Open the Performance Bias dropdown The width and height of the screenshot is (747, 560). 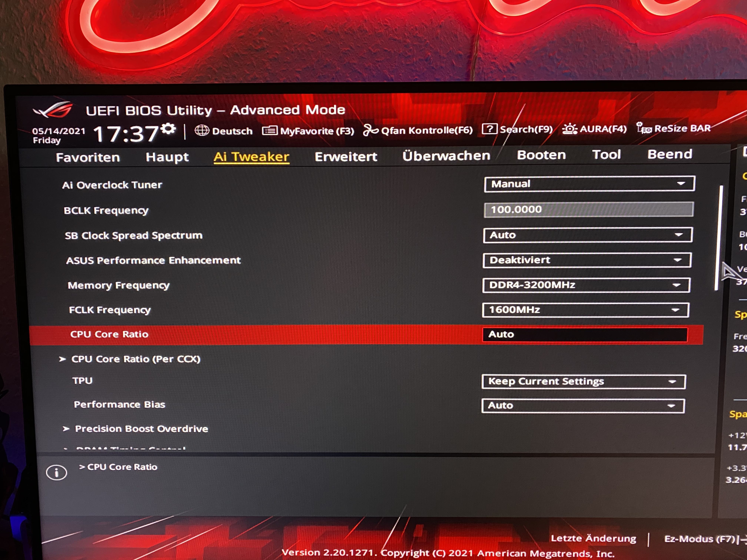tap(583, 406)
